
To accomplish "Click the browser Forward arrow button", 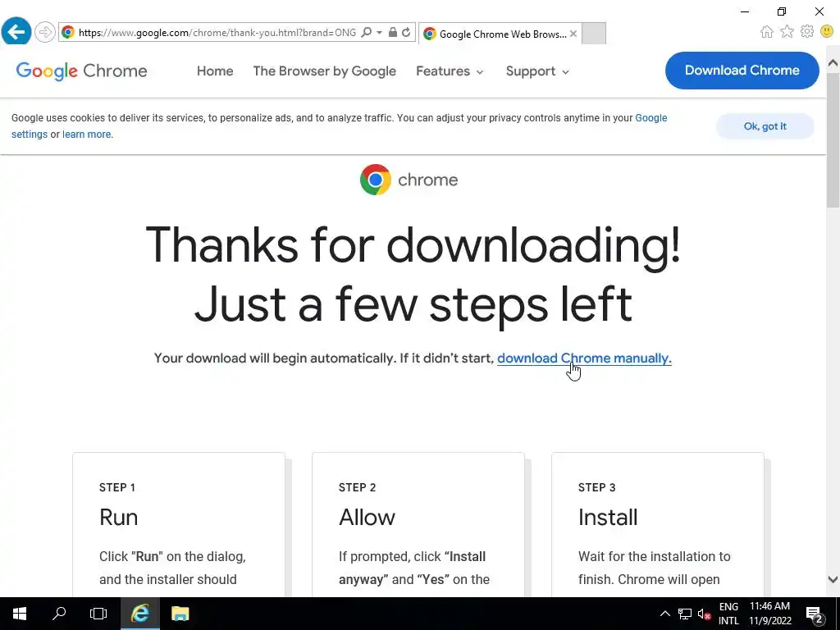I will pos(45,32).
